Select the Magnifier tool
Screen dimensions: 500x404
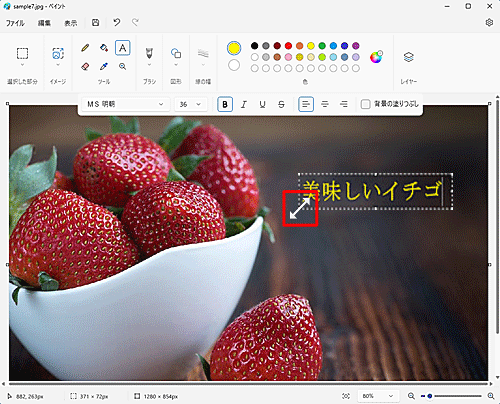[x=123, y=67]
